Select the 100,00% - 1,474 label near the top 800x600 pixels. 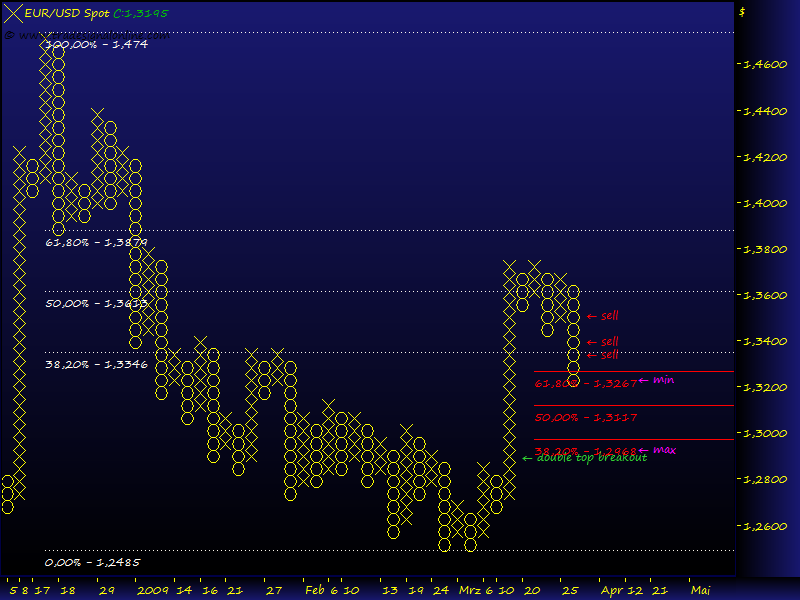(97, 44)
